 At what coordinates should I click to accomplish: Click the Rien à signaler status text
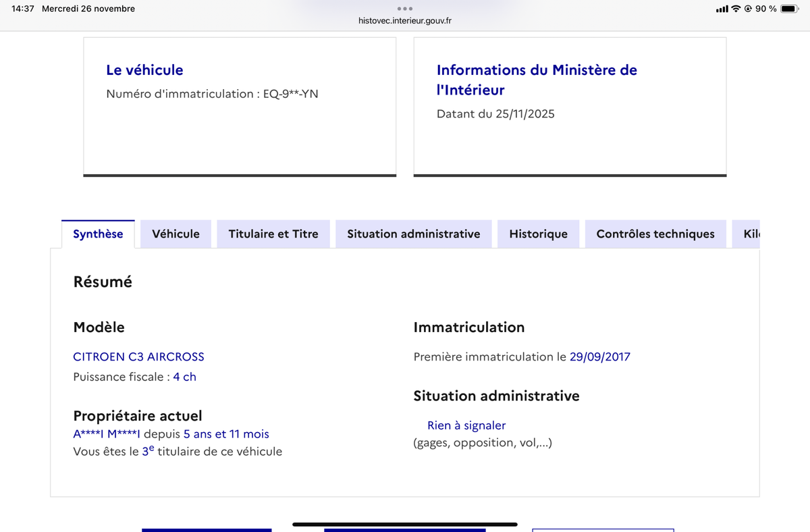[466, 425]
